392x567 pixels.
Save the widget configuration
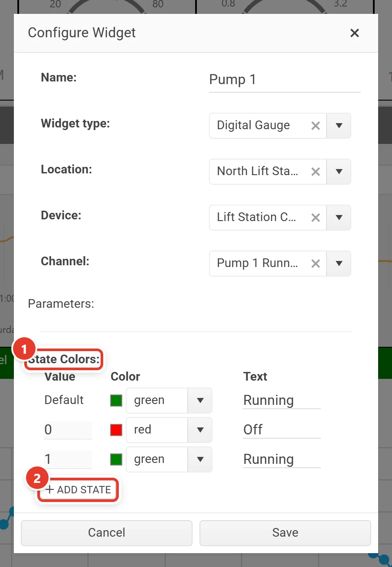point(285,533)
